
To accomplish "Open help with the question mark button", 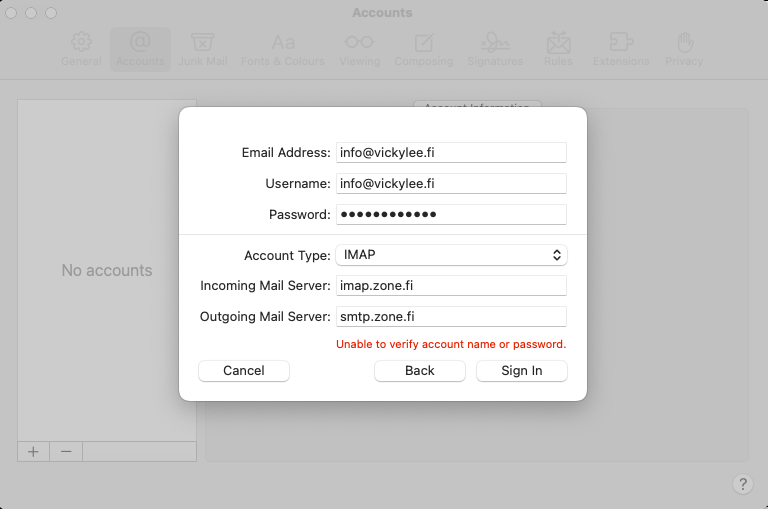I will point(742,484).
